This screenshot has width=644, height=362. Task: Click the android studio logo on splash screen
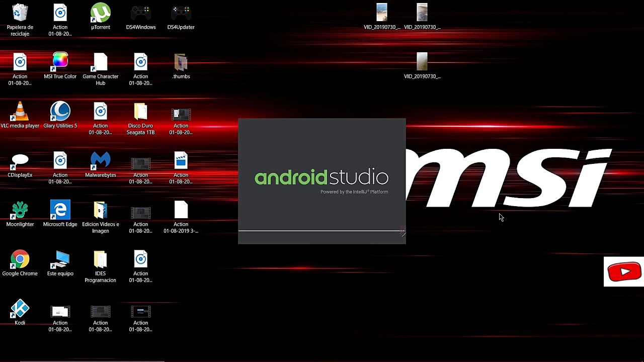point(321,177)
